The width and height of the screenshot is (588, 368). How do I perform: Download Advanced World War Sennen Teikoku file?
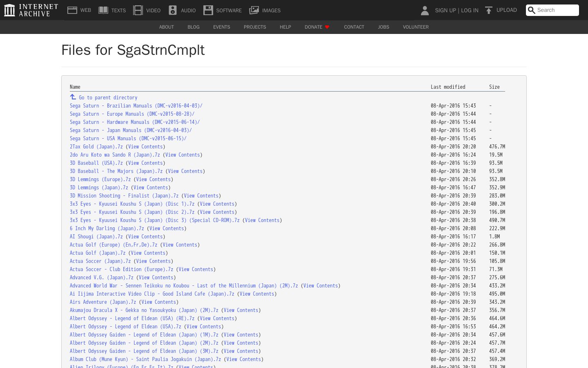coord(184,286)
